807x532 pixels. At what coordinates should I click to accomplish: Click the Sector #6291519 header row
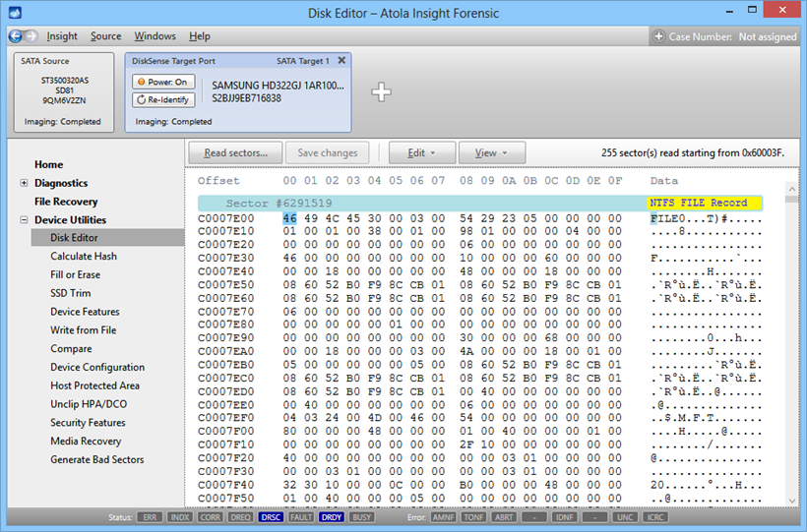point(479,204)
